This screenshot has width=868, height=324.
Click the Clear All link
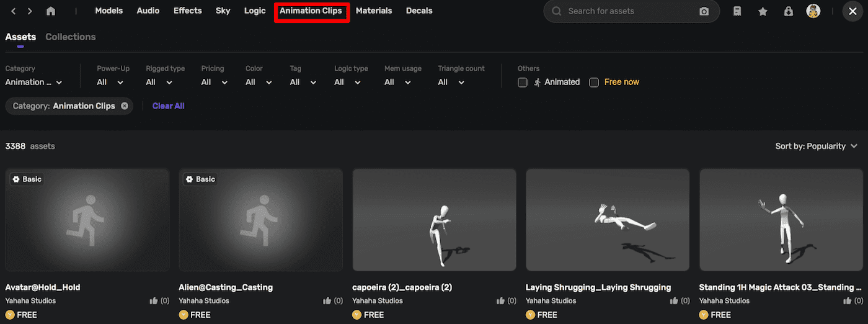pyautogui.click(x=168, y=106)
